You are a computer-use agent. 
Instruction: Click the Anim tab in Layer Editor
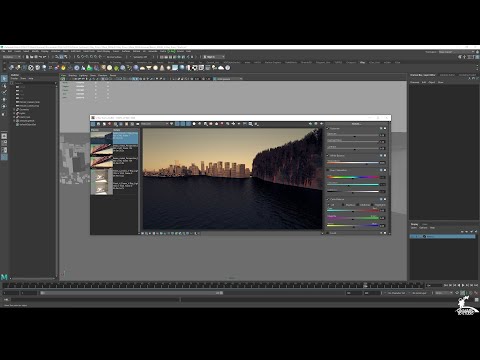pyautogui.click(x=425, y=224)
